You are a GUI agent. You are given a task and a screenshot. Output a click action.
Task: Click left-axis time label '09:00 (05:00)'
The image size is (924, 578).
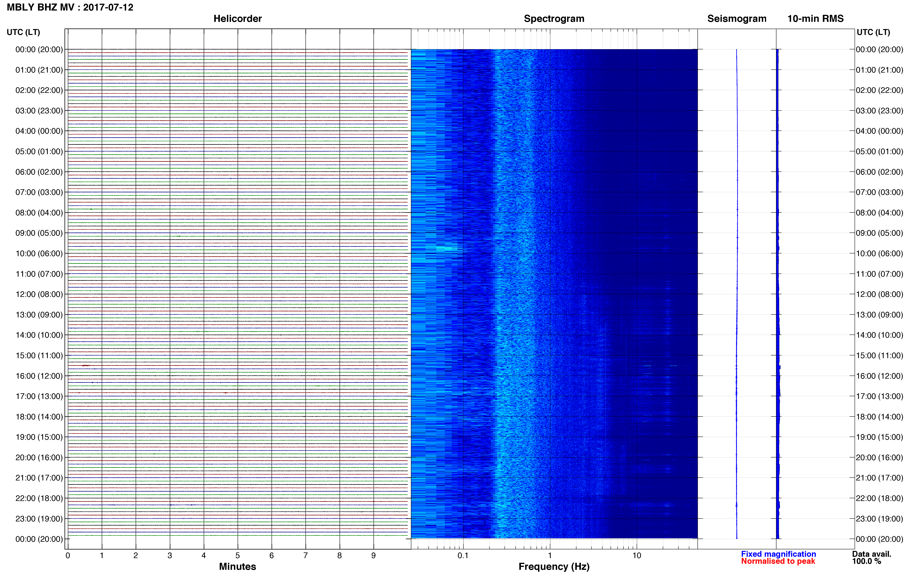point(39,233)
